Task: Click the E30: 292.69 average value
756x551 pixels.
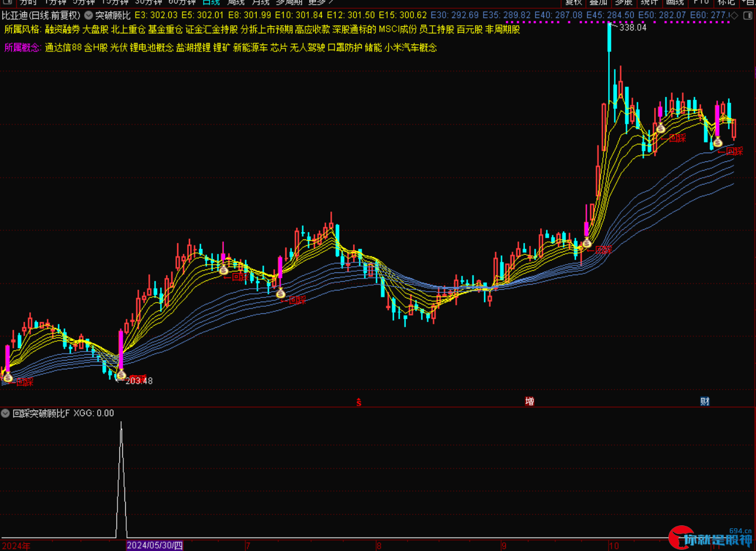Action: [455, 16]
